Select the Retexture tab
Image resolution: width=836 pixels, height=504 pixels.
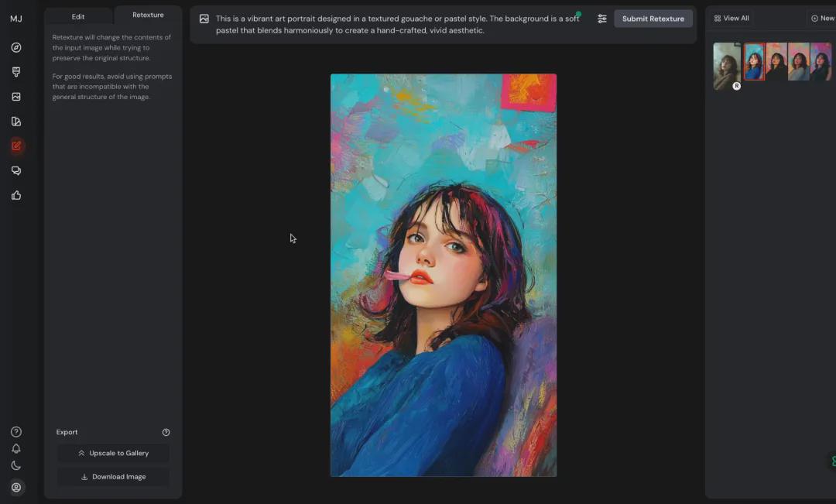[147, 14]
